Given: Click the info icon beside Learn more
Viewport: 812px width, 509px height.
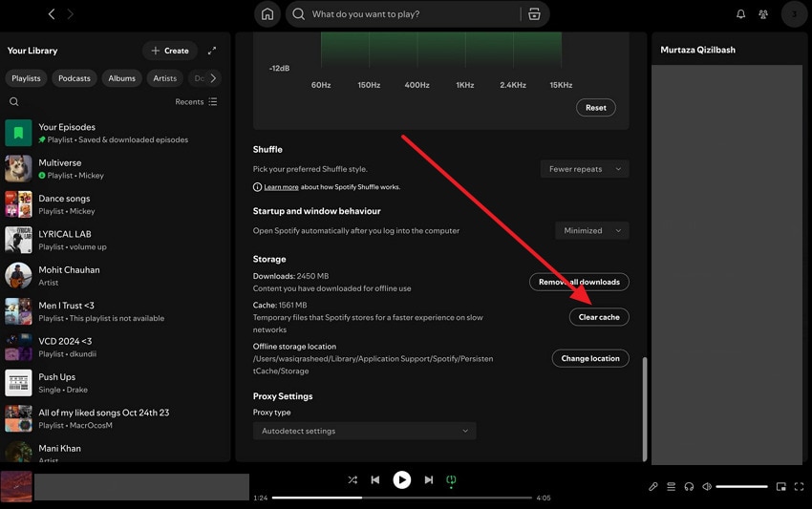Looking at the screenshot, I should coord(257,187).
